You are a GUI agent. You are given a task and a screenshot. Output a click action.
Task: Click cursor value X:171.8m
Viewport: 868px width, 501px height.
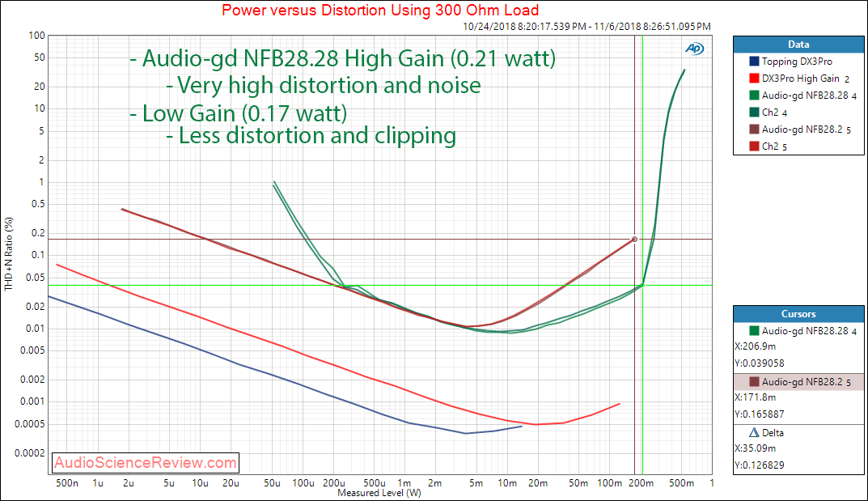coord(755,397)
